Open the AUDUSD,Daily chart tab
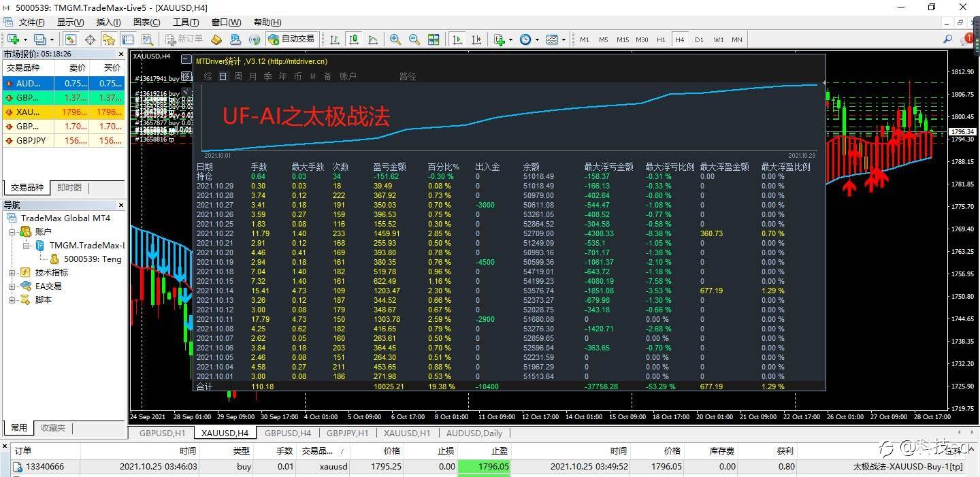 (x=474, y=433)
